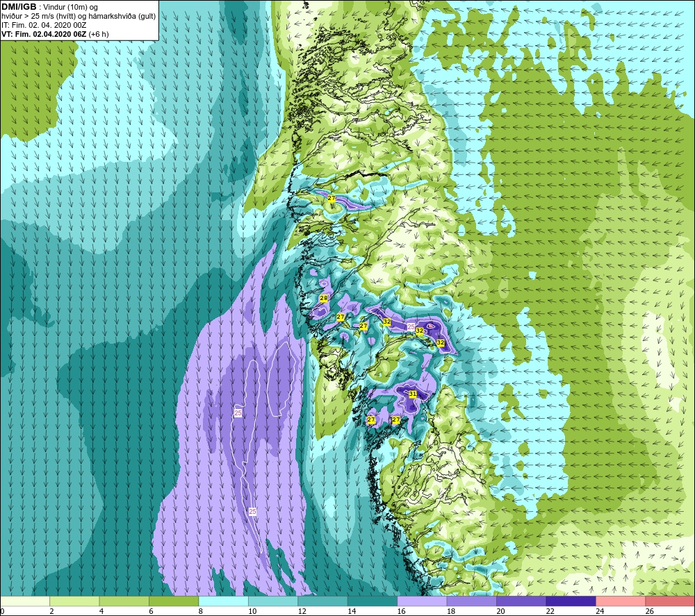Click the legend scale value 0
The width and height of the screenshot is (695, 616).
(x=2, y=611)
